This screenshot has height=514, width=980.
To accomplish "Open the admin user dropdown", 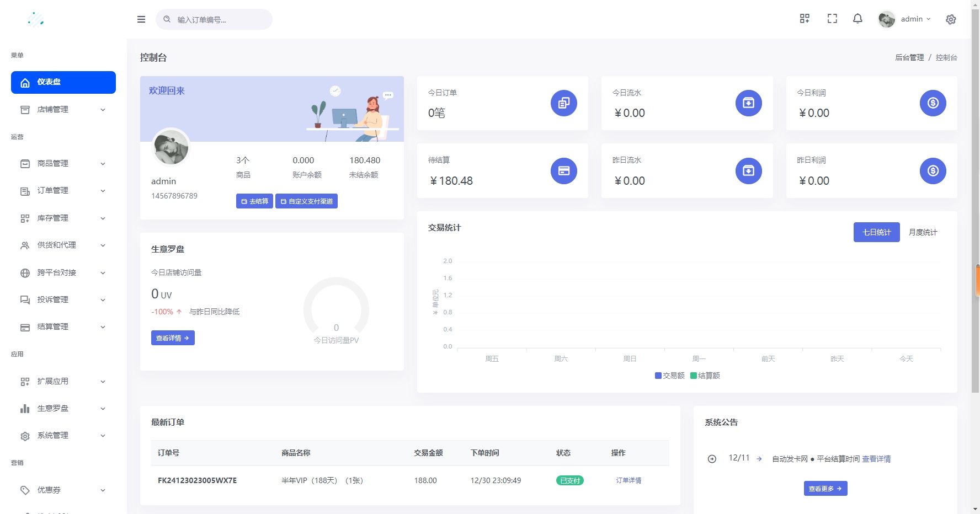I will click(x=905, y=19).
